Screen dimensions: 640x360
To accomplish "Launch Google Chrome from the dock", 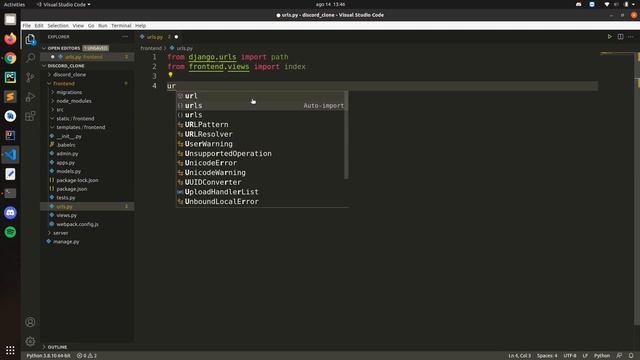I will 10,58.
